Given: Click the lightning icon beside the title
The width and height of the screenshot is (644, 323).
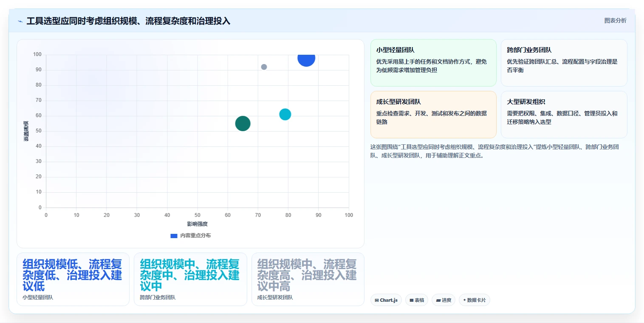Looking at the screenshot, I should (20, 21).
